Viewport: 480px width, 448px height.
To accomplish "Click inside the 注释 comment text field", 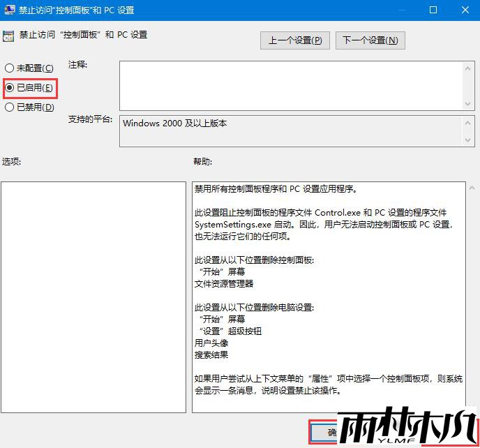I will 291,85.
